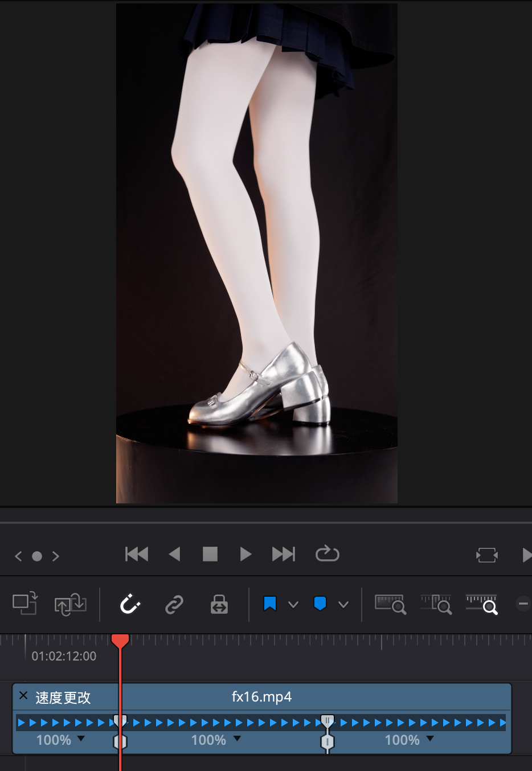Toggle position lock icon

[x=219, y=604]
